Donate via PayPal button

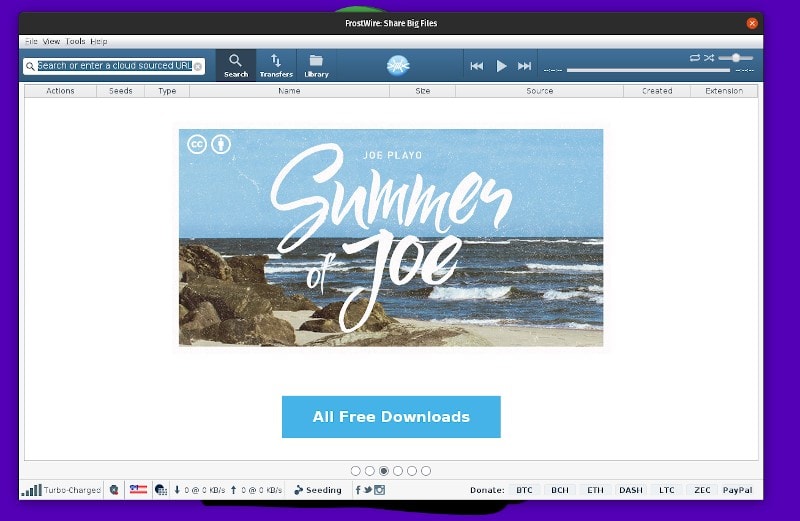click(x=738, y=490)
